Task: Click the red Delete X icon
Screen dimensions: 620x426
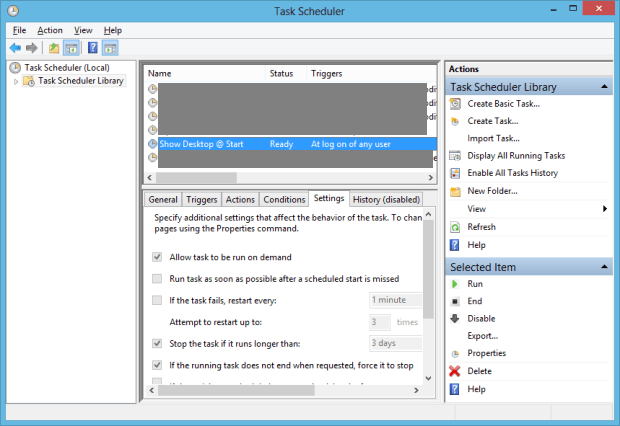Action: [x=455, y=371]
